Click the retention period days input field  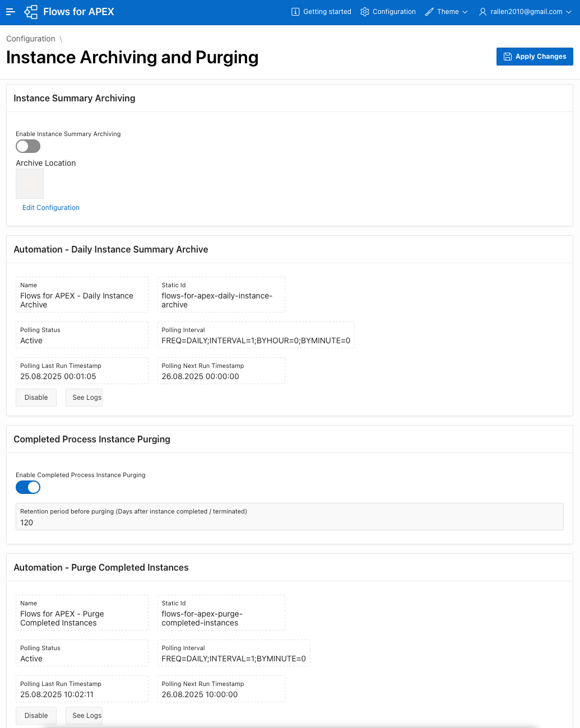289,522
